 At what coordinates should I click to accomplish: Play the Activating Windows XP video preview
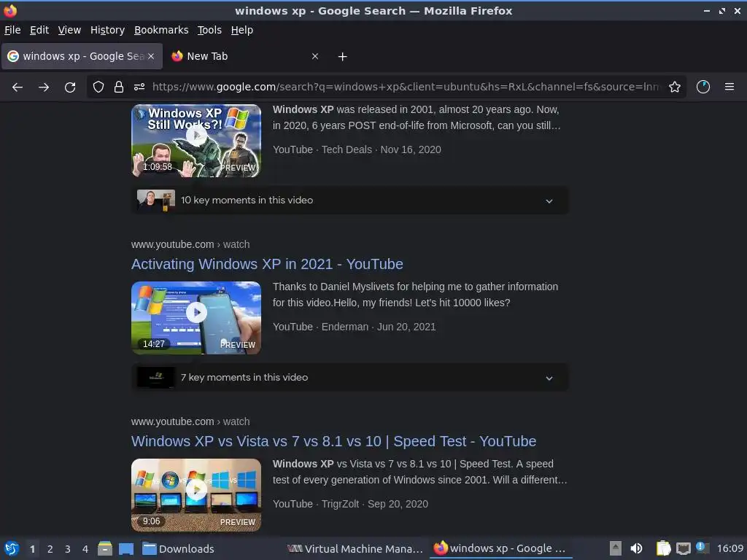pos(196,313)
